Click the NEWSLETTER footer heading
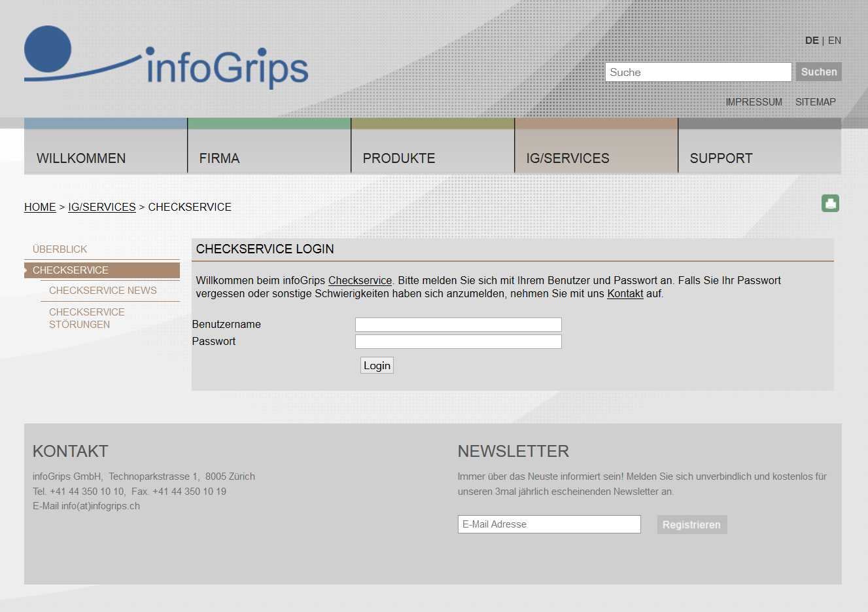 [513, 451]
